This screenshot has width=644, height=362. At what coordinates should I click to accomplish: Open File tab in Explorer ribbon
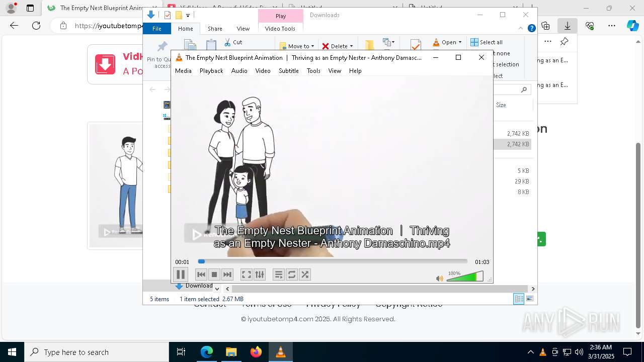click(157, 29)
